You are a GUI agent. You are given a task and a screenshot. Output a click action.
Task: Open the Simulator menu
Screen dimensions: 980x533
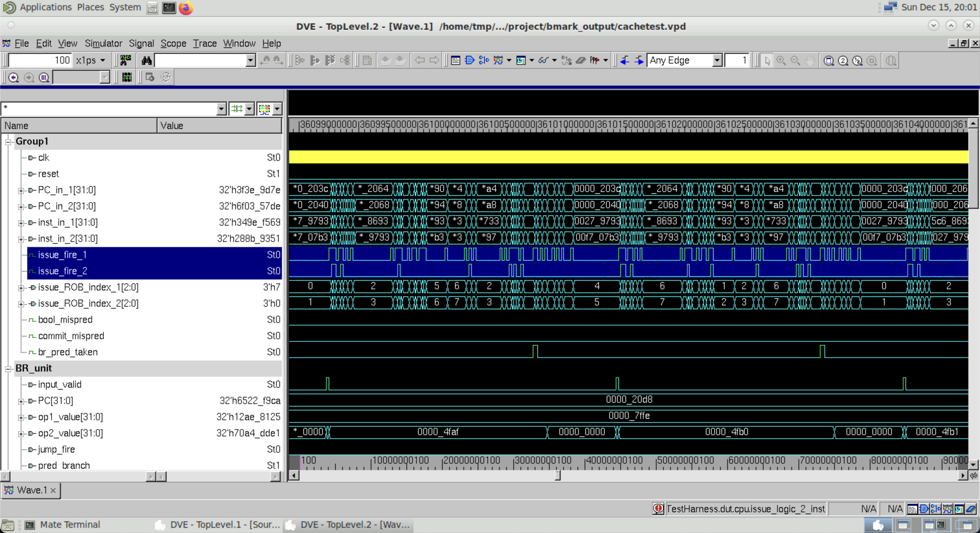103,43
